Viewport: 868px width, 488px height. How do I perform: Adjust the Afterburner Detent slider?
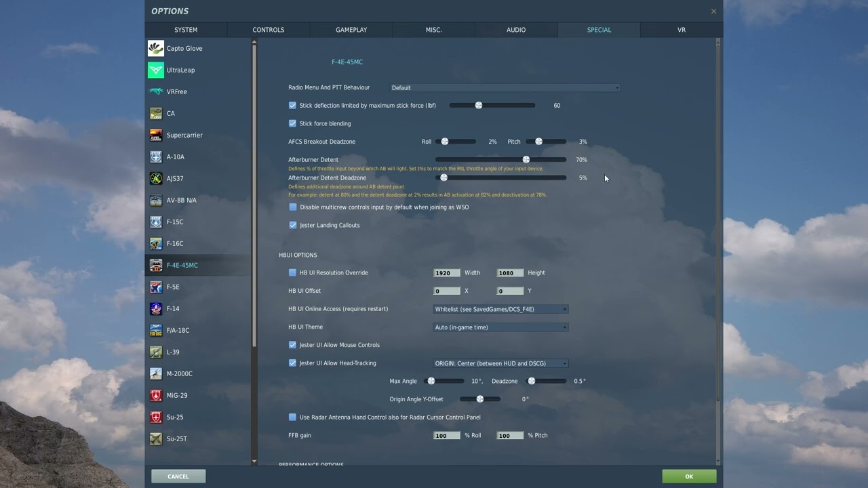501,160
